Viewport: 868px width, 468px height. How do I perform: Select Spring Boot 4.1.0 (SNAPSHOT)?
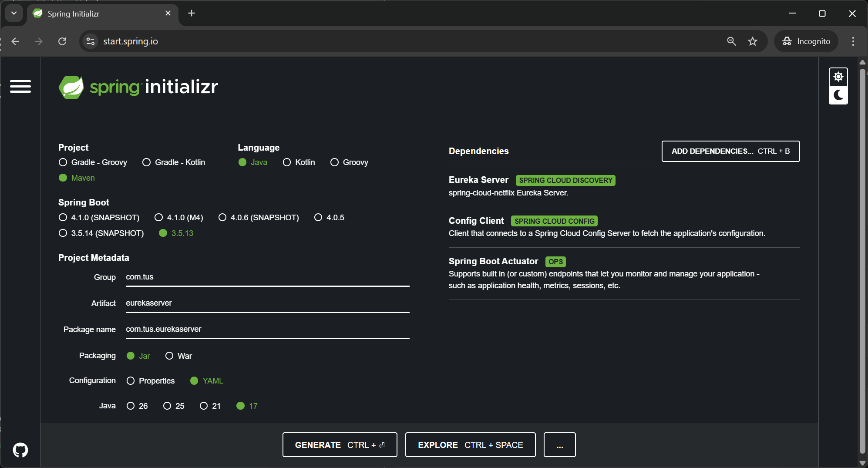point(99,218)
